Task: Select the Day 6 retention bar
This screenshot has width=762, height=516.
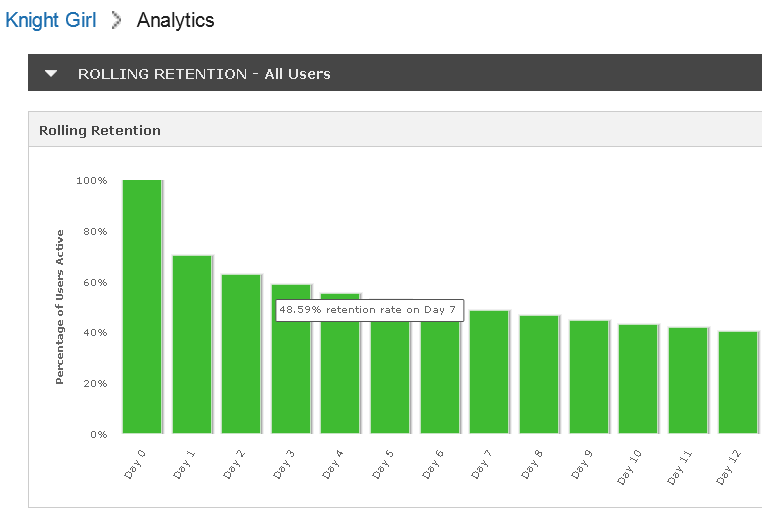Action: [440, 378]
